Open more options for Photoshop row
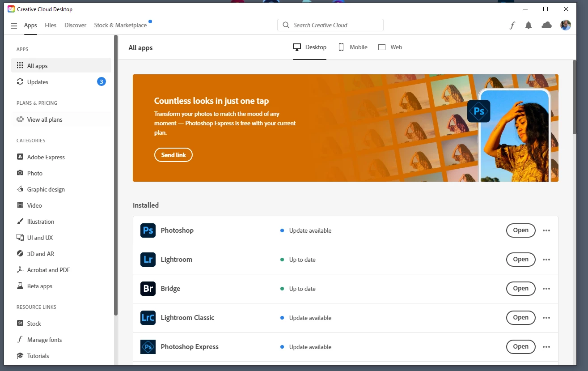This screenshot has height=371, width=588. (x=546, y=230)
